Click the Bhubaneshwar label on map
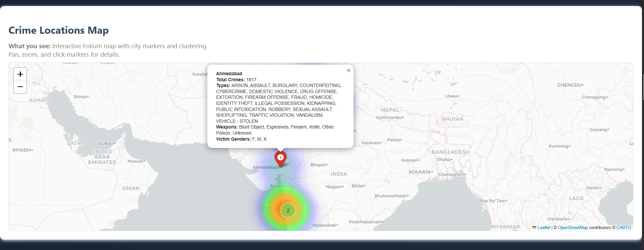Viewport: 644px width, 250px height. point(391,196)
